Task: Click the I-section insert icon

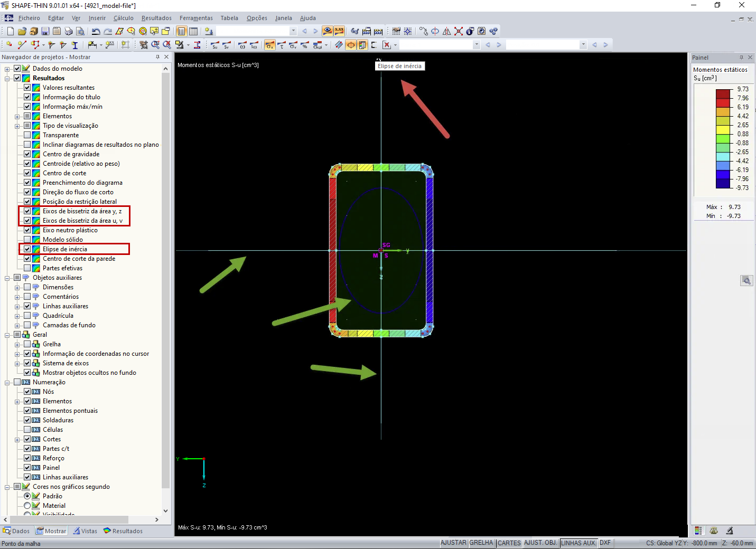Action: click(74, 45)
